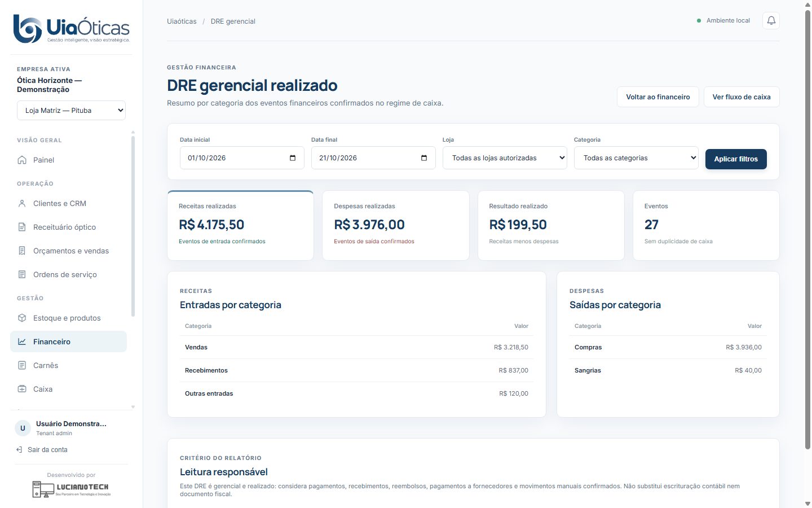Click the Sangrias category row
The height and width of the screenshot is (508, 812).
(668, 370)
